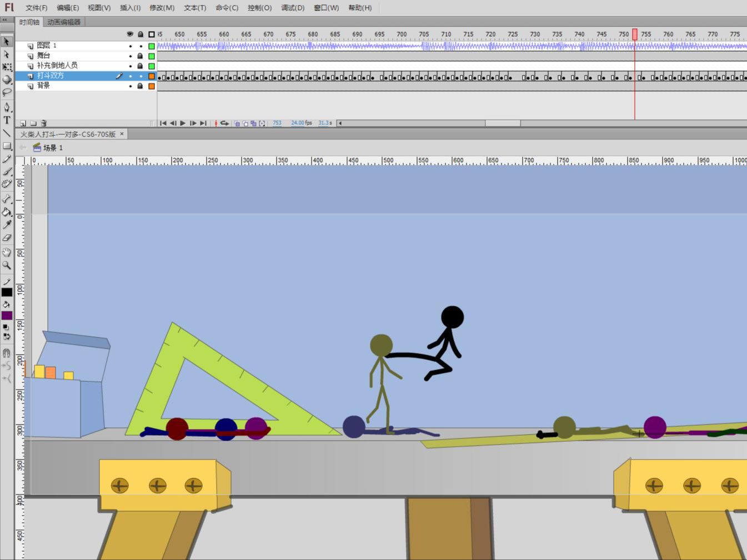This screenshot has width=747, height=560.
Task: Lock all layers with the padlock header icon
Action: (x=141, y=34)
